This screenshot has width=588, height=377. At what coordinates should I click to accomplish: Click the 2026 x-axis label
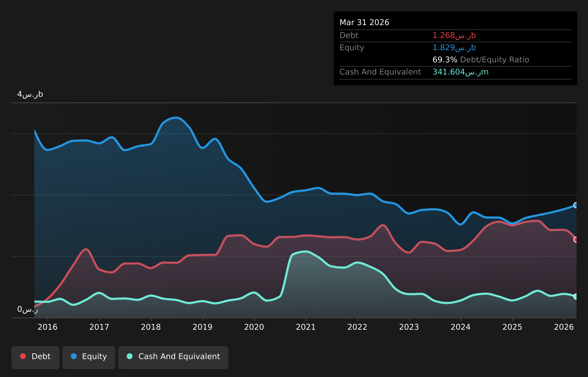tap(564, 327)
